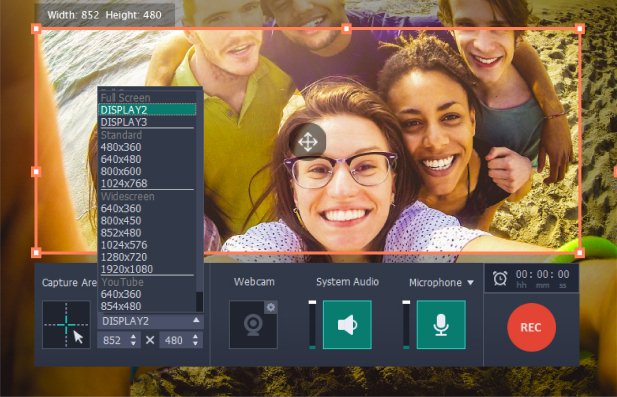Decrease width with down stepper arrow

point(134,344)
